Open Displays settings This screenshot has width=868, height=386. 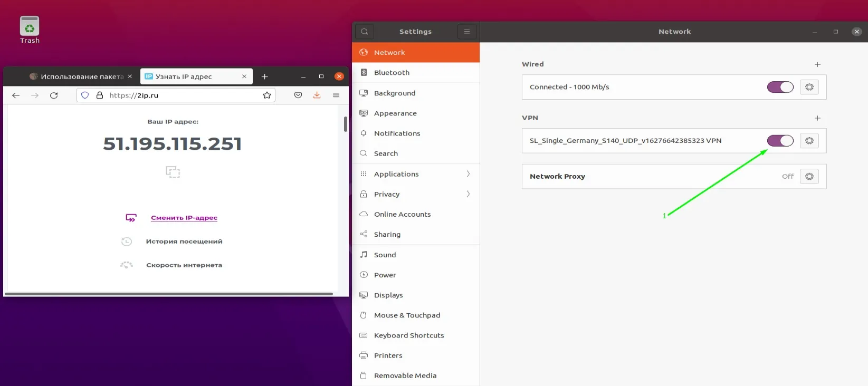[416, 295]
